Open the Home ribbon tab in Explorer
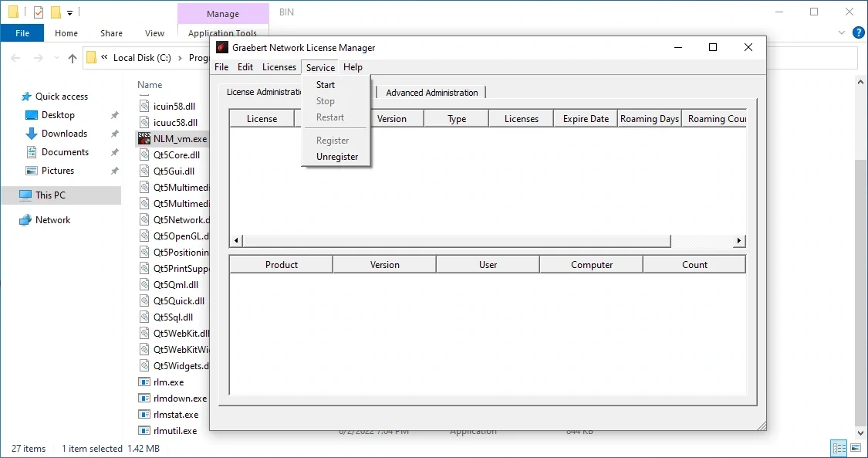Screen dimensions: 868x458 point(66,33)
